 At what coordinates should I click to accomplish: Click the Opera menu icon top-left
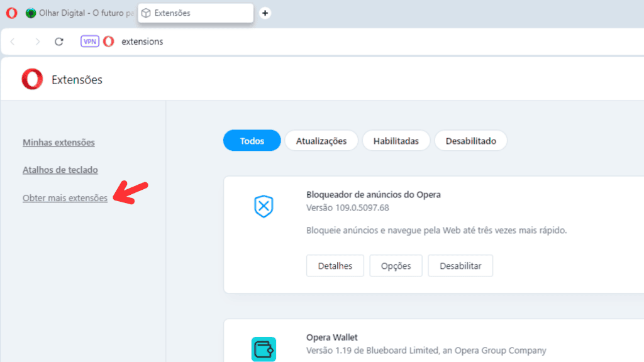pyautogui.click(x=11, y=13)
